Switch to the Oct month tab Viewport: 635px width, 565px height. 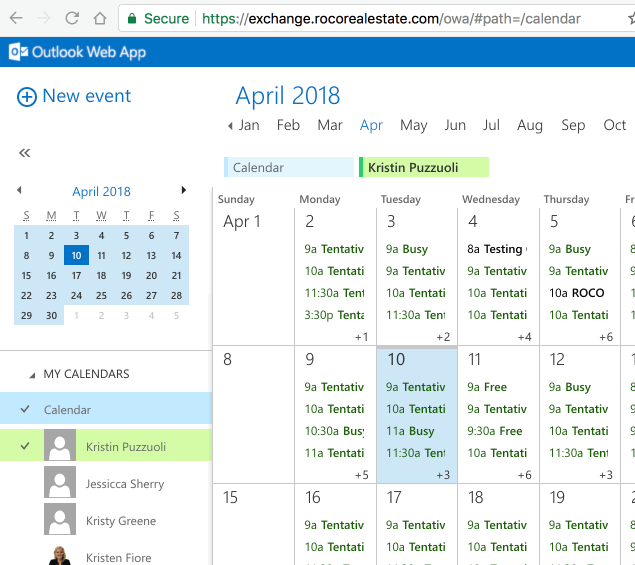(x=614, y=125)
